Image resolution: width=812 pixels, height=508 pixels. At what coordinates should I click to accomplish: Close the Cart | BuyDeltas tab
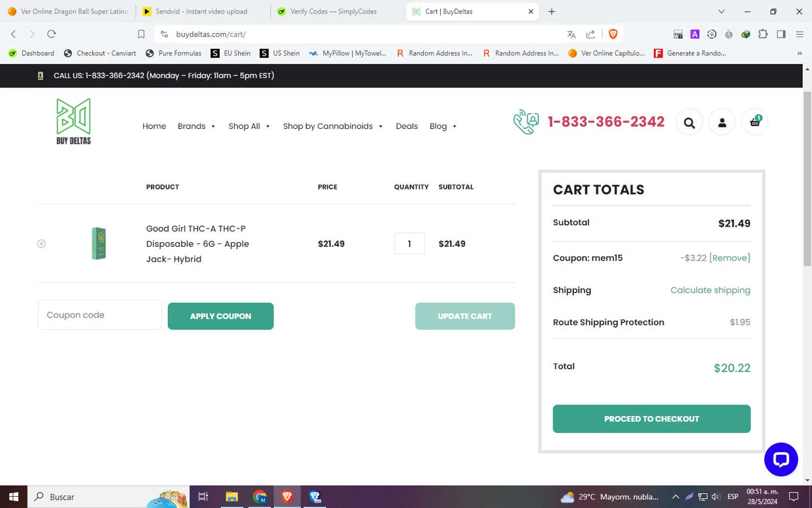coord(531,11)
